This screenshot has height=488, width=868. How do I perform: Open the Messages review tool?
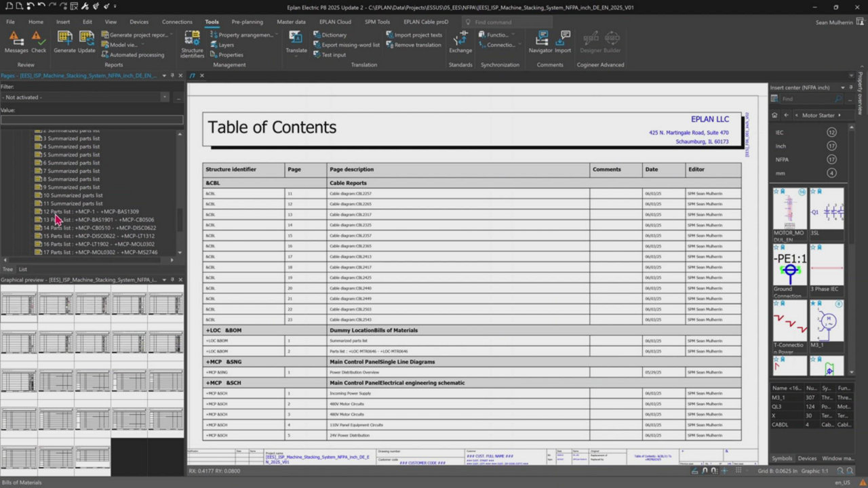(x=16, y=41)
